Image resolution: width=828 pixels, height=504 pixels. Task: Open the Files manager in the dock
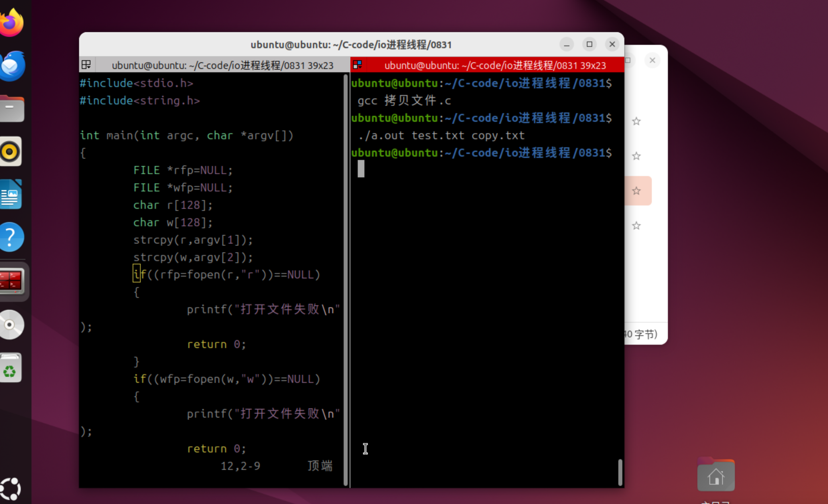(x=12, y=108)
